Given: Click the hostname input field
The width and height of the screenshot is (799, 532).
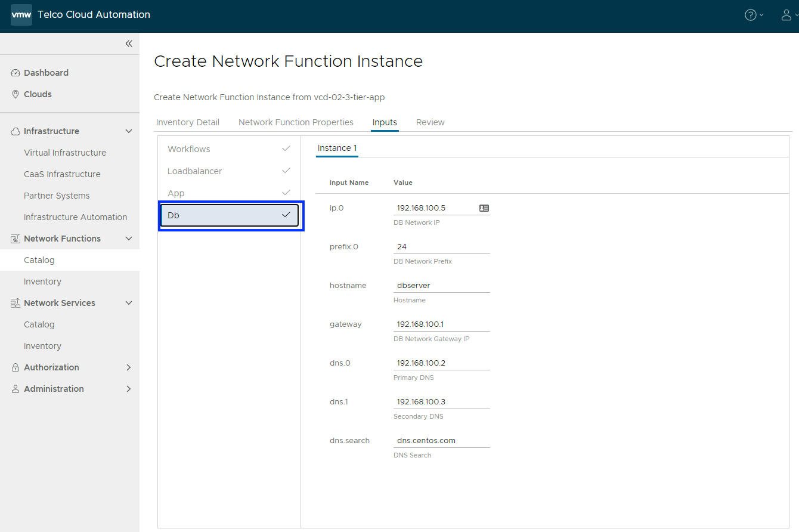Looking at the screenshot, I should pyautogui.click(x=441, y=286).
